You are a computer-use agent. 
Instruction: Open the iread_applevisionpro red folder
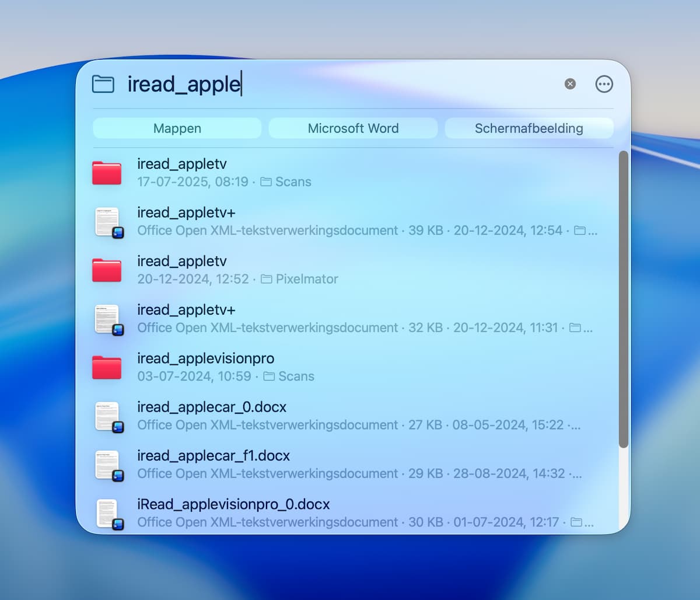click(107, 367)
